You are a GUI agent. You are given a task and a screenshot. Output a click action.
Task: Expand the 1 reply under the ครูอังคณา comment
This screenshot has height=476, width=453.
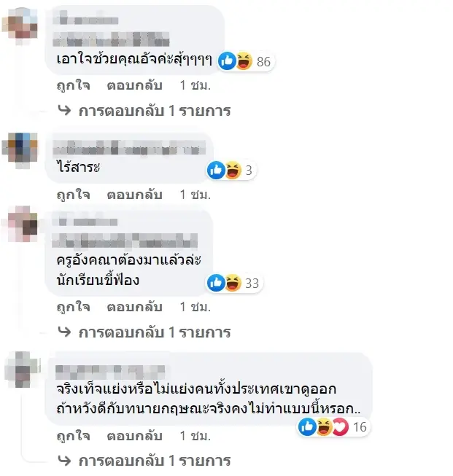tap(144, 332)
